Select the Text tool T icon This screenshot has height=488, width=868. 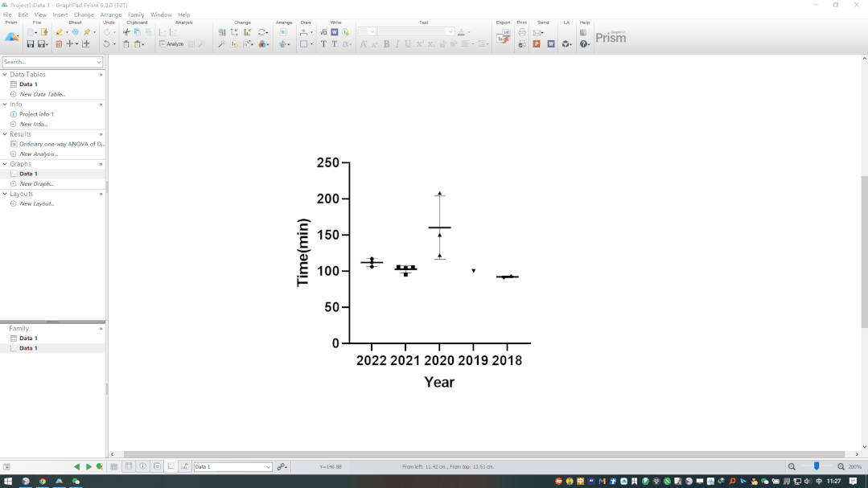tap(323, 44)
